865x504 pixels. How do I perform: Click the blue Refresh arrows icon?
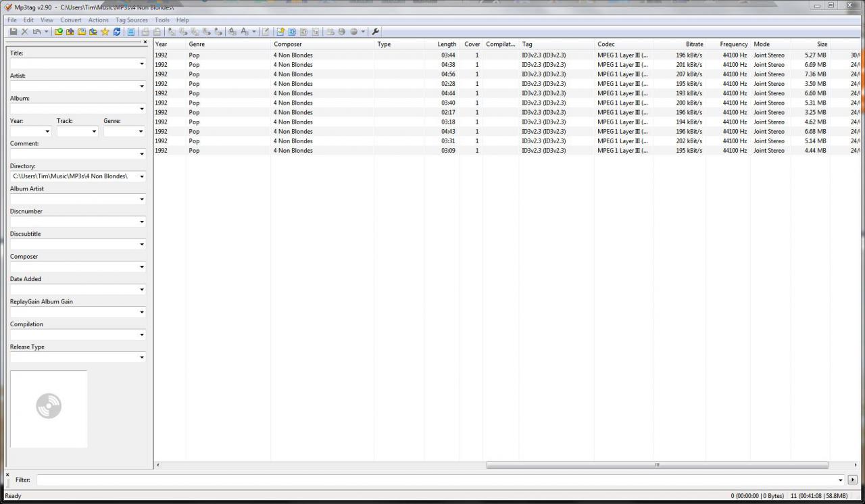point(117,32)
